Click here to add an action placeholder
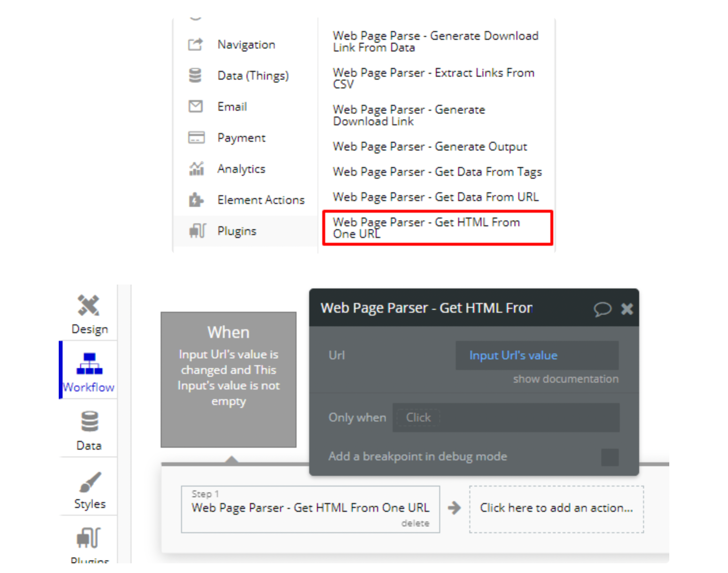The image size is (728, 573). coord(557,509)
